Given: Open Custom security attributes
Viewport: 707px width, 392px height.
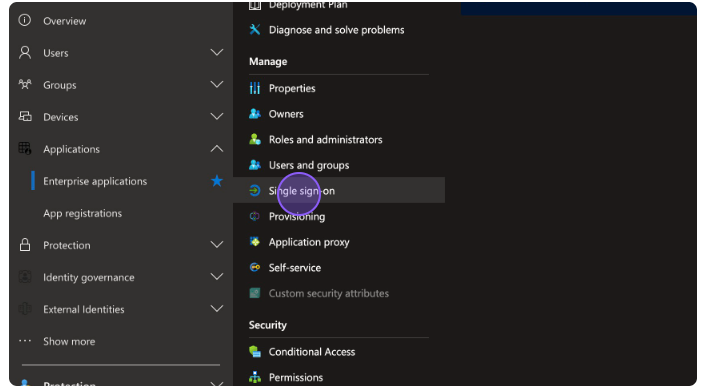Looking at the screenshot, I should point(329,293).
